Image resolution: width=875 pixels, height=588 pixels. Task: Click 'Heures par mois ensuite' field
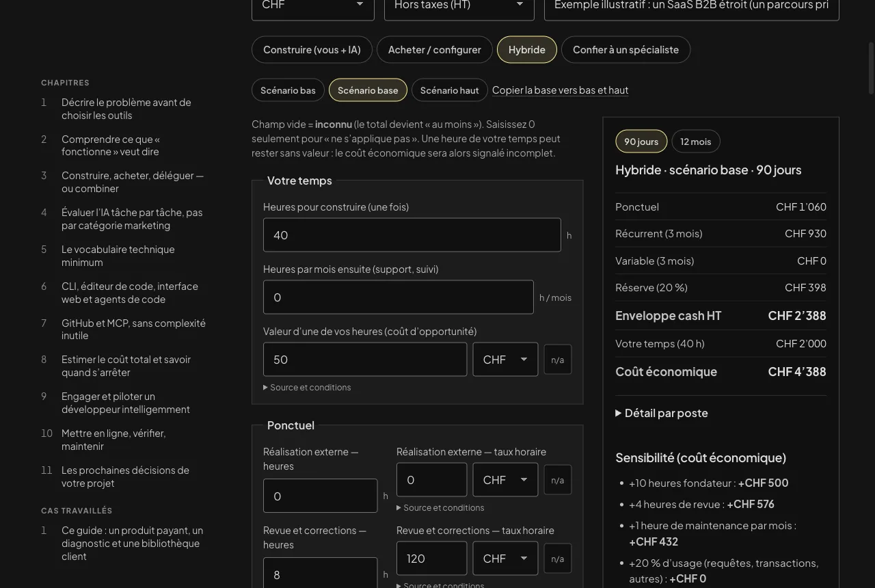[x=399, y=297]
